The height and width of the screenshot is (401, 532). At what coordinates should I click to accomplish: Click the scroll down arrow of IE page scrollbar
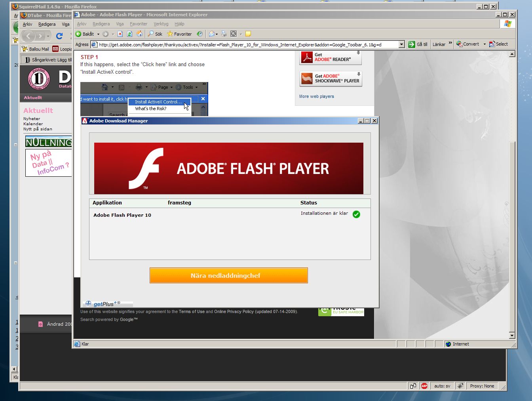pos(512,335)
